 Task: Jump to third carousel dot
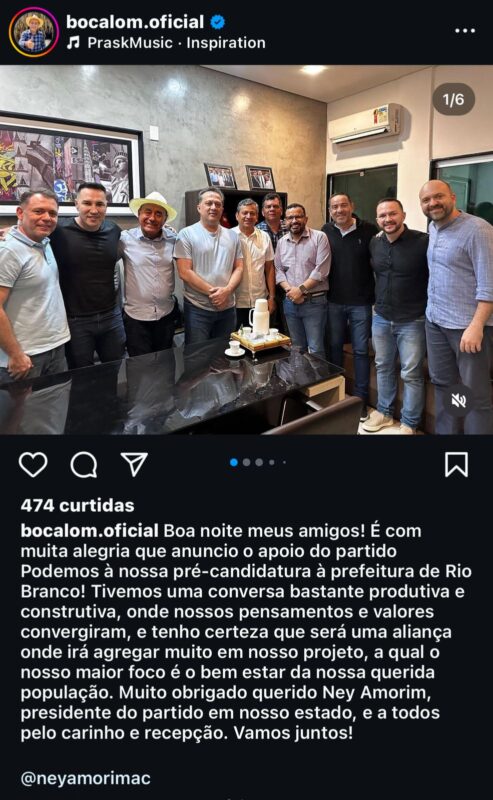(259, 462)
